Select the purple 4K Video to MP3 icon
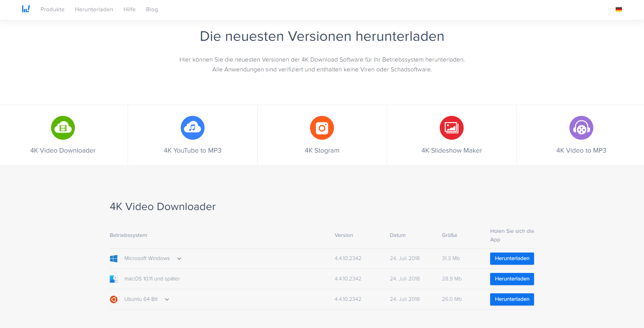 [581, 128]
